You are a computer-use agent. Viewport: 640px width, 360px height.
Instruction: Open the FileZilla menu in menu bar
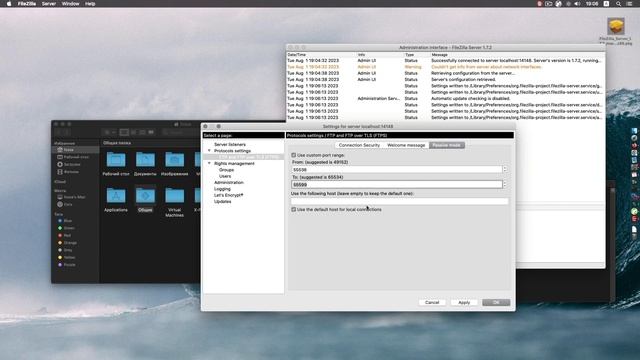click(x=27, y=4)
